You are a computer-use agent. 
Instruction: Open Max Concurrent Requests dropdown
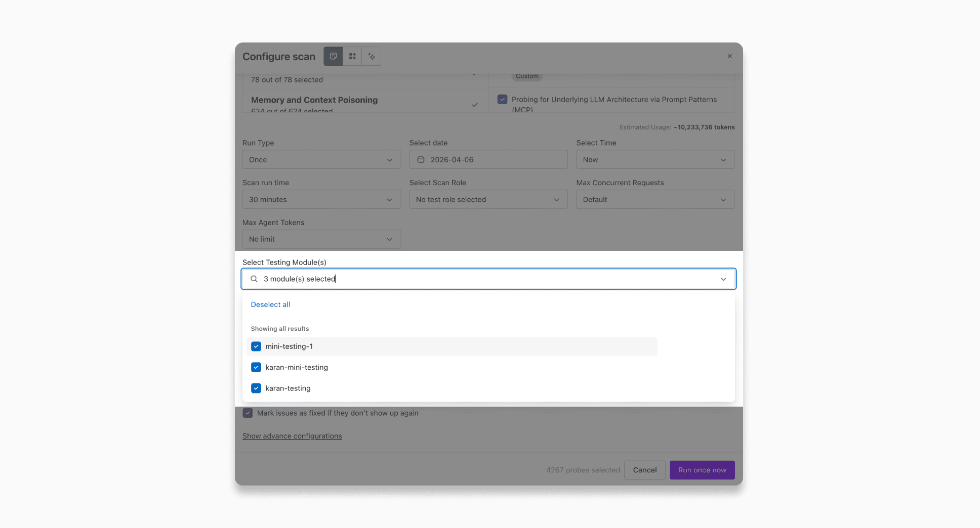(655, 200)
